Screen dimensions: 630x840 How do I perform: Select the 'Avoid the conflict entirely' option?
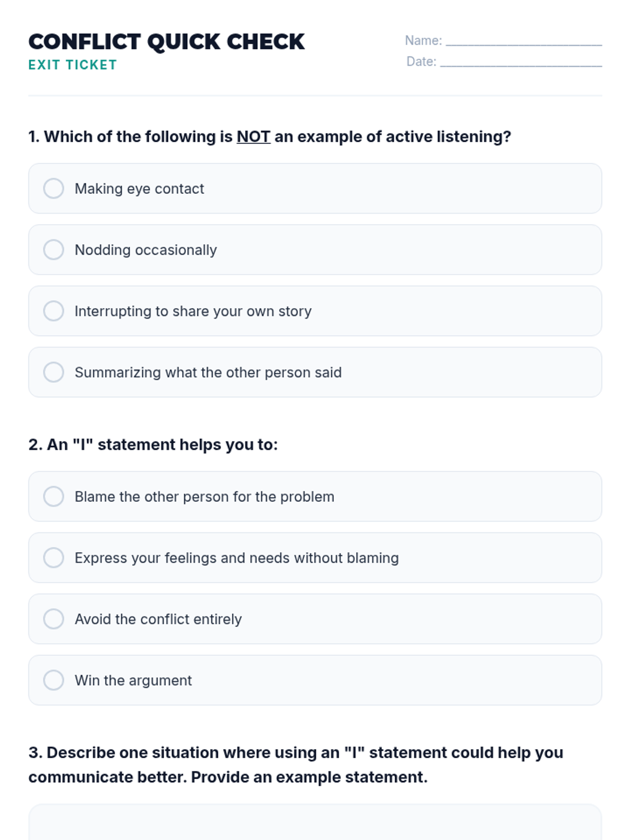click(54, 619)
